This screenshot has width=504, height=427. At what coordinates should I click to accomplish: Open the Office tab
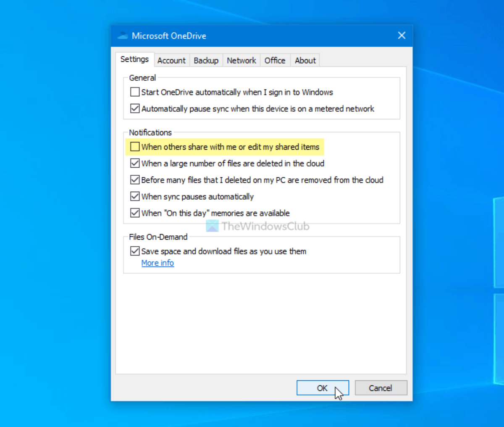(x=275, y=61)
